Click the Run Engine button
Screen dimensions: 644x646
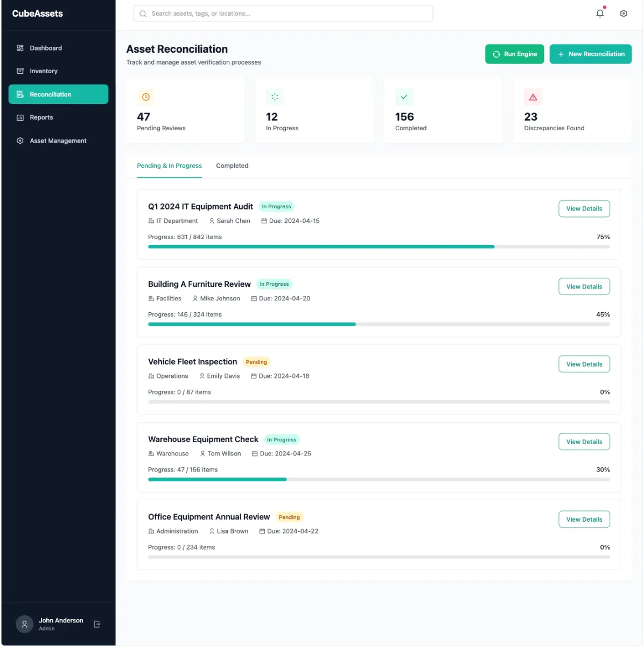pyautogui.click(x=514, y=54)
